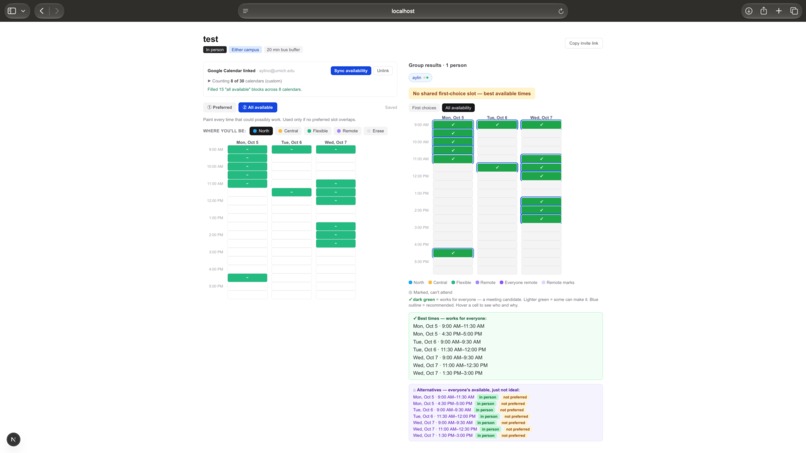Click the localhost address bar

coord(402,11)
